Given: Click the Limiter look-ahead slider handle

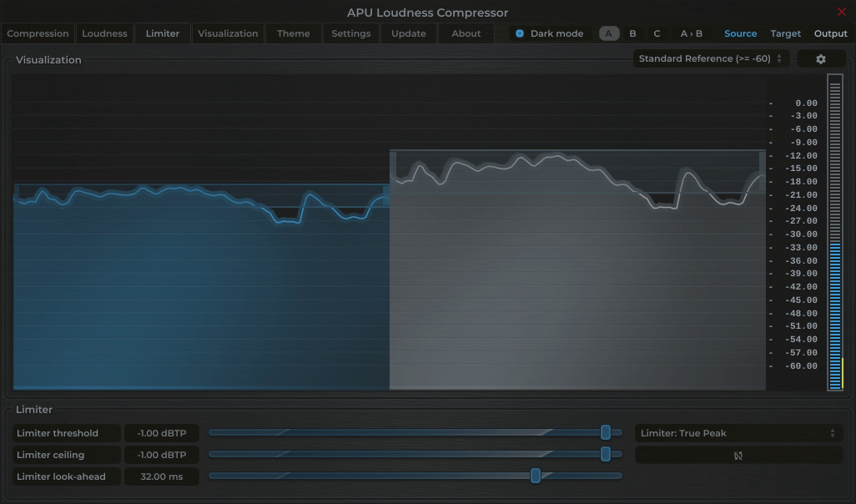Looking at the screenshot, I should (x=536, y=476).
